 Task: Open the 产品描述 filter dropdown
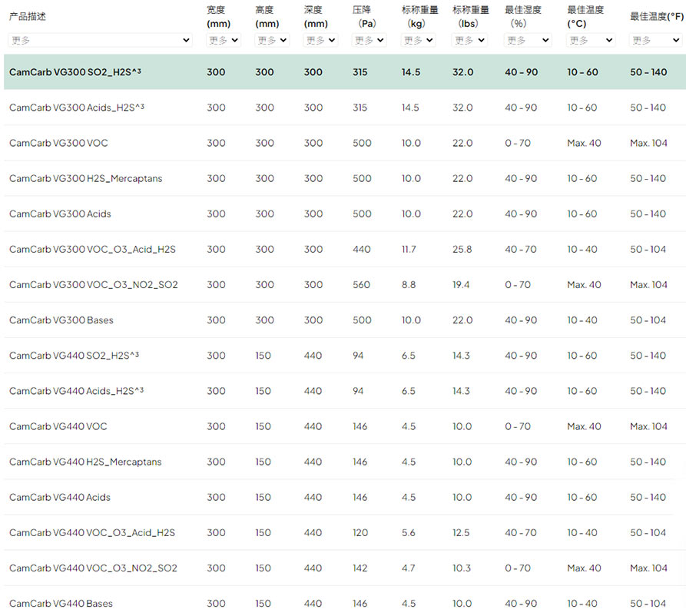pos(100,40)
